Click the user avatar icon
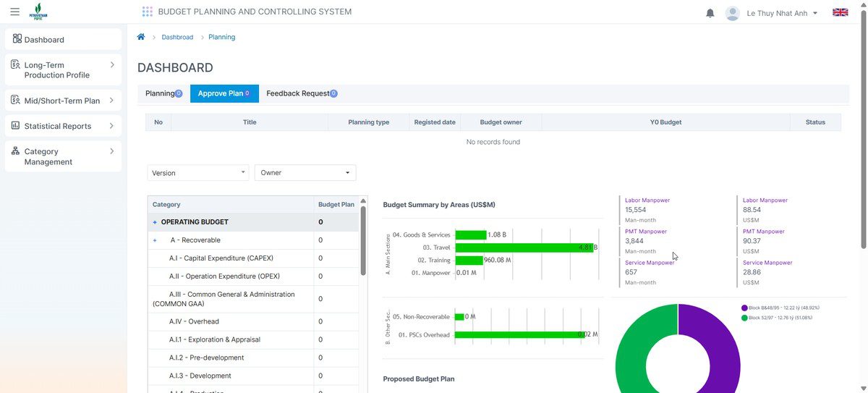Screen dimensions: 868x393 [x=733, y=13]
